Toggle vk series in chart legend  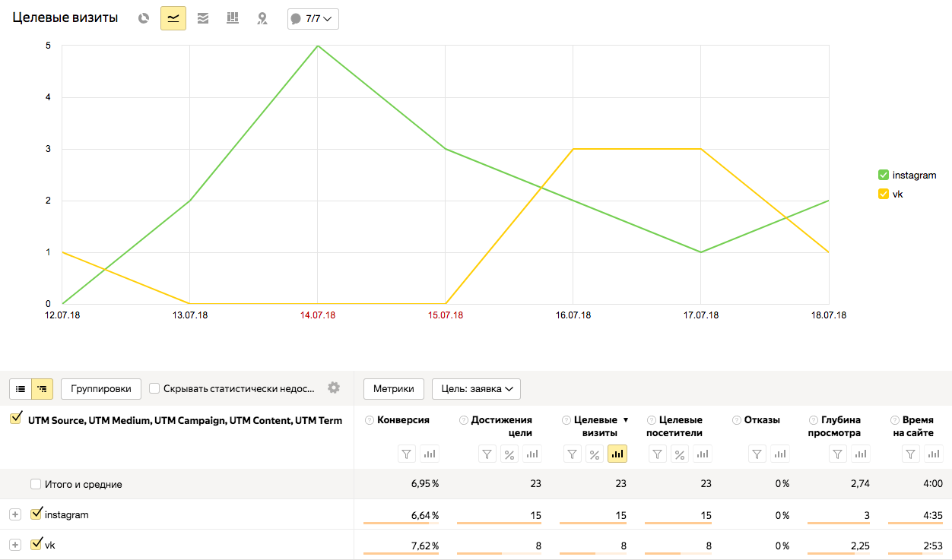point(884,194)
